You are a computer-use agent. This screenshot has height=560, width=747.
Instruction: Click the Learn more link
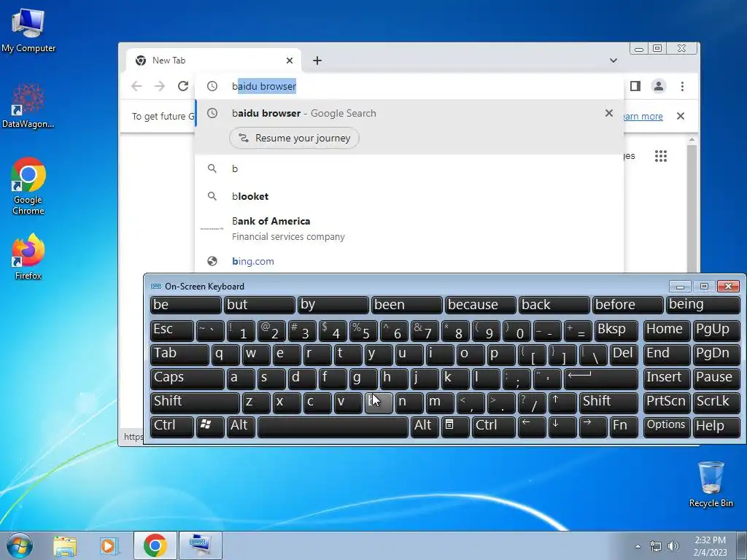pos(643,116)
